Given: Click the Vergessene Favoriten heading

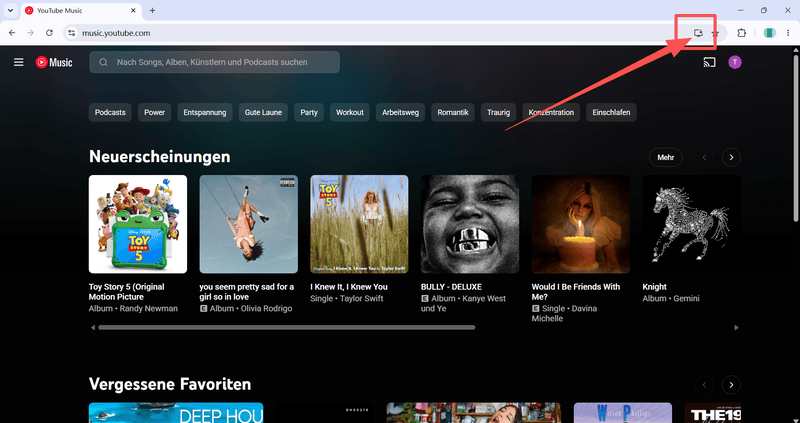Looking at the screenshot, I should tap(170, 384).
